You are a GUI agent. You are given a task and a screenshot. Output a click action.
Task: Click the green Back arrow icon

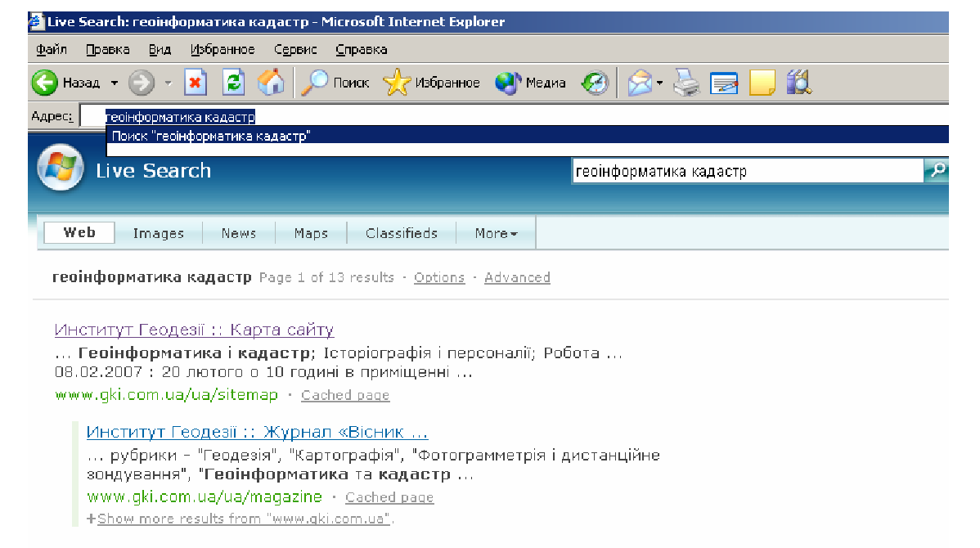click(x=44, y=83)
